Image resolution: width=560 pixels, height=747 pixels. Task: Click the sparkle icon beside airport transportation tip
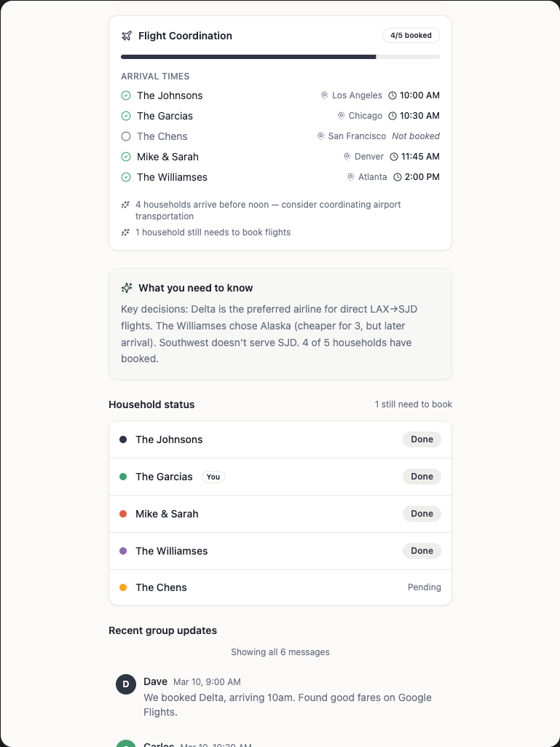(125, 205)
